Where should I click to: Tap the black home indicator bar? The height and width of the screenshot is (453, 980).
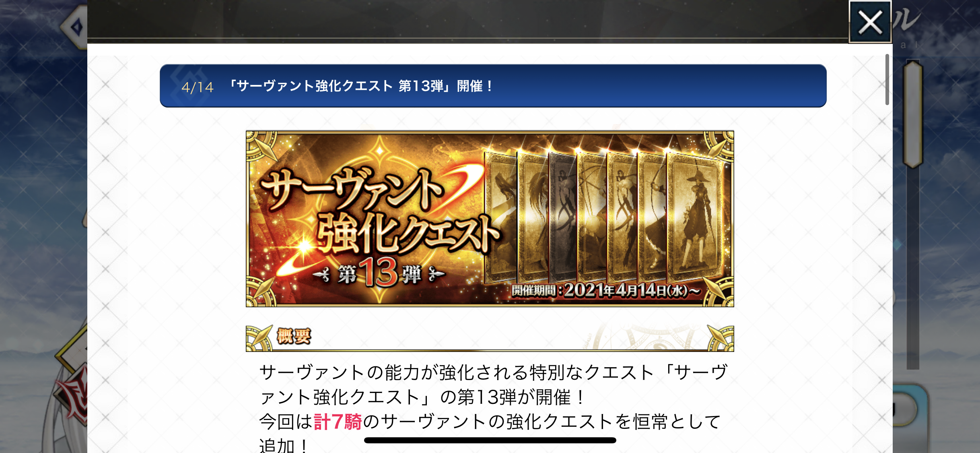(490, 440)
